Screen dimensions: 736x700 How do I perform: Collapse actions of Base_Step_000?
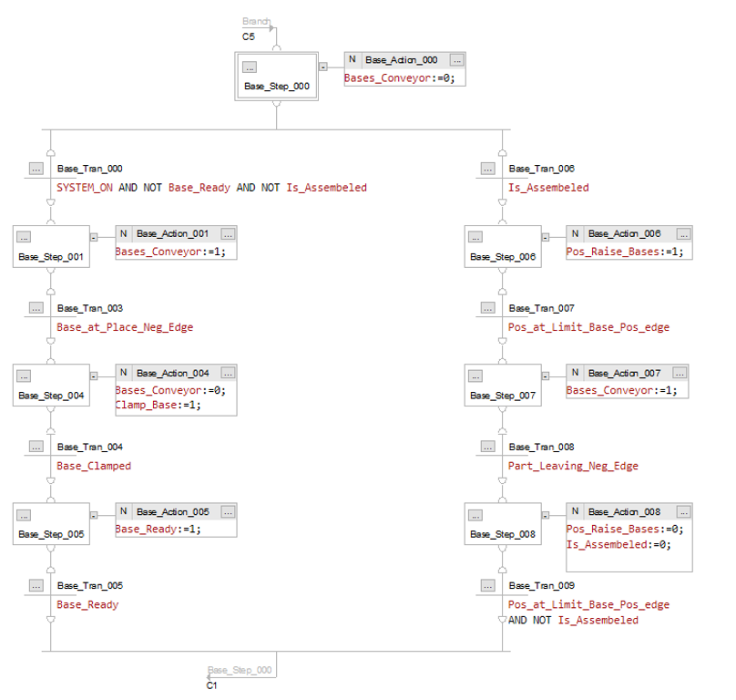(x=323, y=67)
